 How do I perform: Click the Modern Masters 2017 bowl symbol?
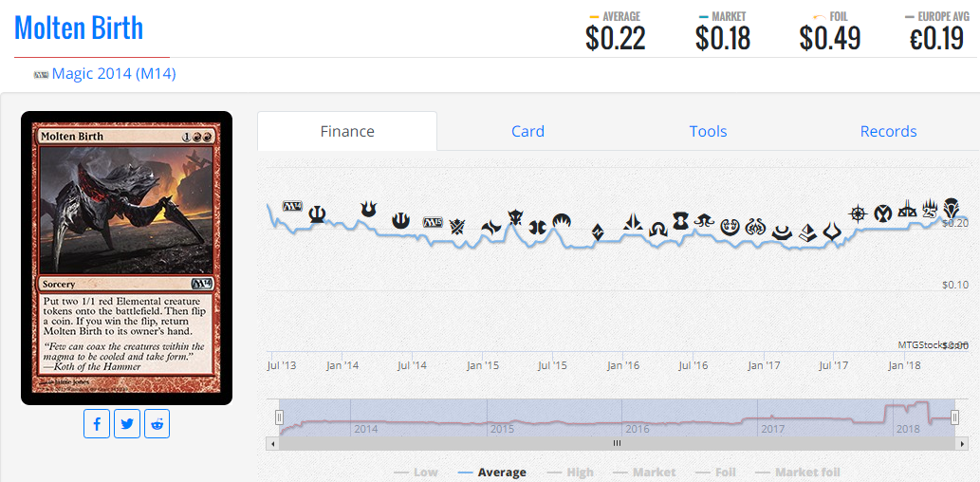(782, 233)
